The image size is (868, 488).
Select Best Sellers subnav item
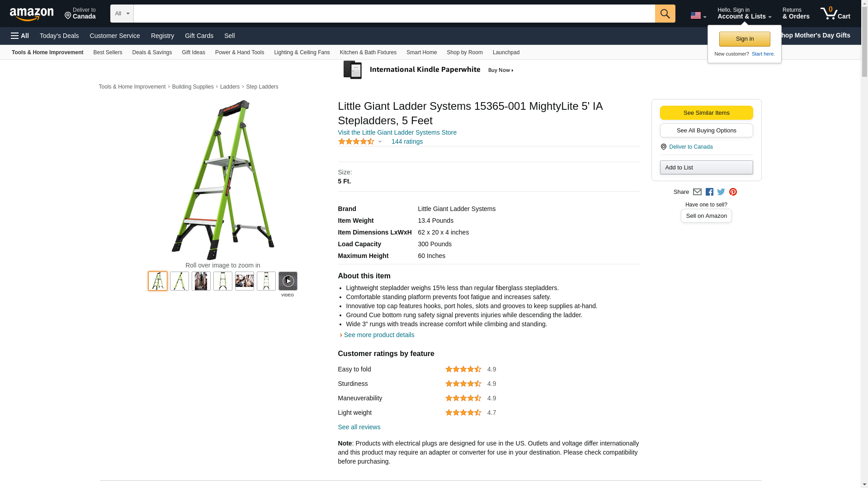(x=108, y=52)
